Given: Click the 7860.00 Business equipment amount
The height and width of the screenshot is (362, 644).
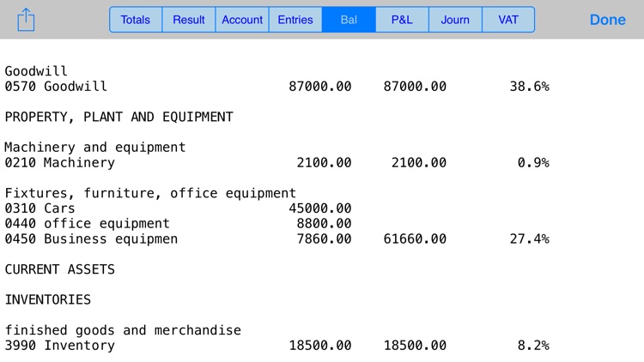Looking at the screenshot, I should tap(324, 238).
